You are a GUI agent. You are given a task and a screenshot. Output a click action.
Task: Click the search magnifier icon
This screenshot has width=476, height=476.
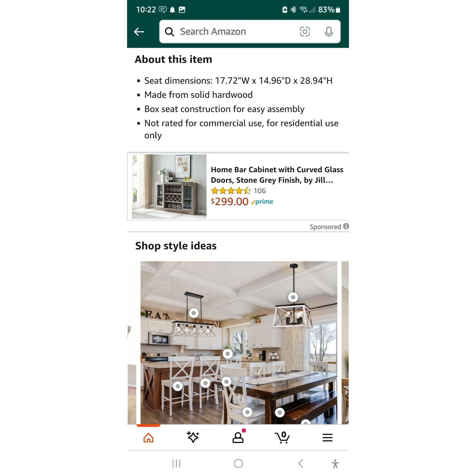pos(169,32)
